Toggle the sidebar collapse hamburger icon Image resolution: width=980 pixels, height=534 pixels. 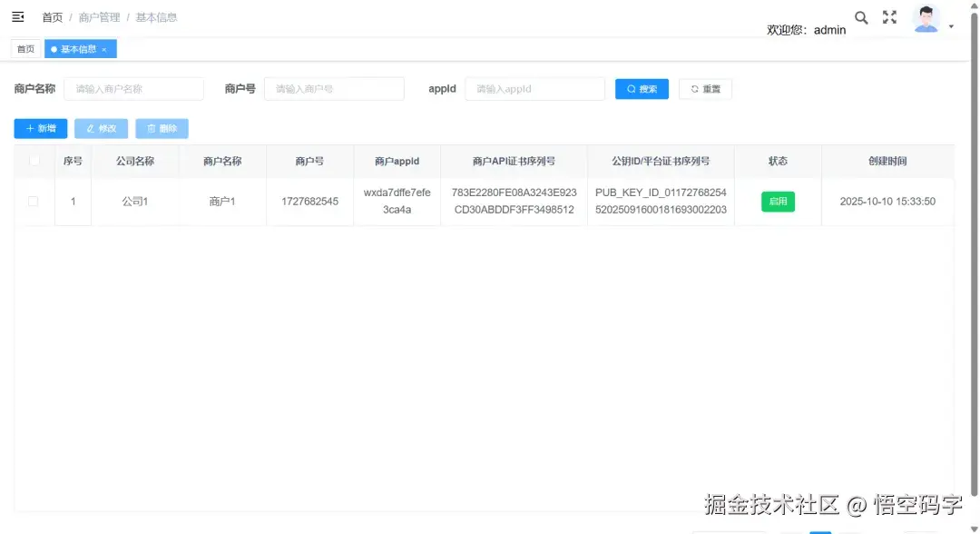pyautogui.click(x=18, y=17)
